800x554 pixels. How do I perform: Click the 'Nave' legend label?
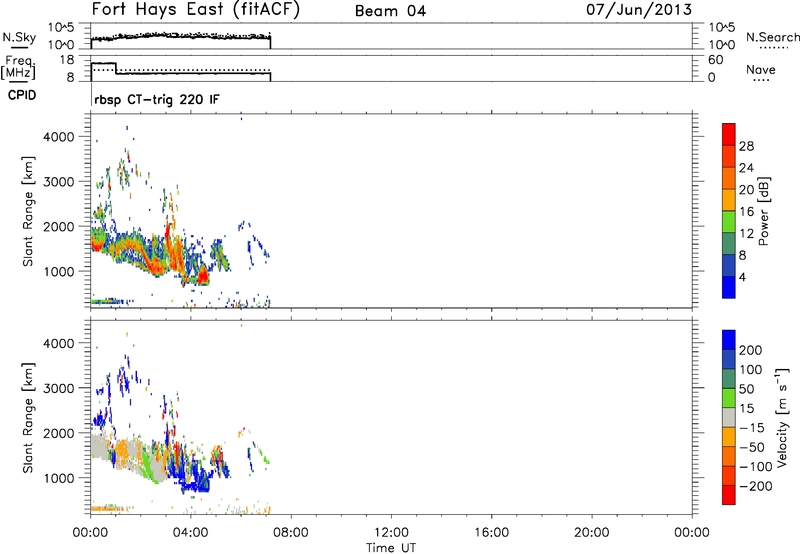click(760, 69)
